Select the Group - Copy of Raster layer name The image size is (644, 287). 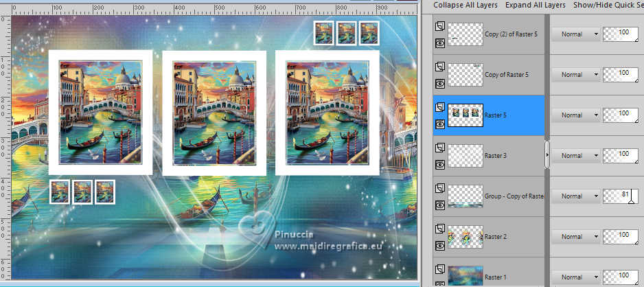(514, 196)
